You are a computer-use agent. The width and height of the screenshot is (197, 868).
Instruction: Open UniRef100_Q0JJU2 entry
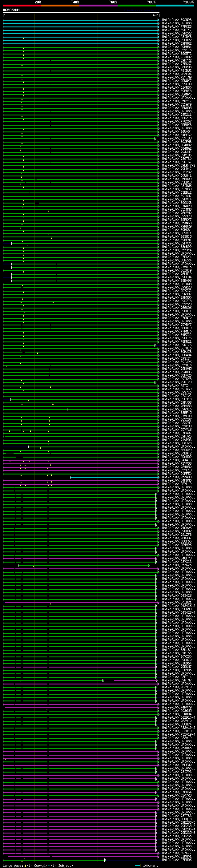click(x=177, y=152)
